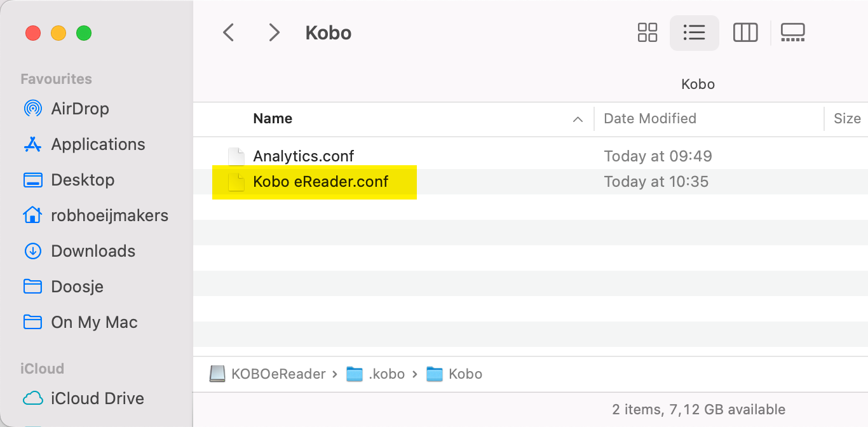Screen dimensions: 868x427
Task: Open the Applications sidebar item
Action: (x=97, y=144)
